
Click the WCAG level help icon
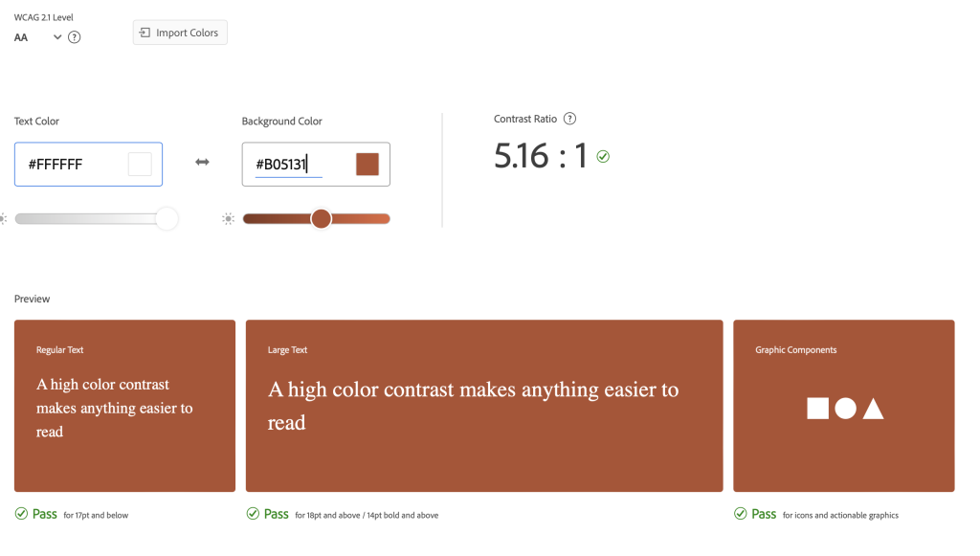[x=75, y=37]
